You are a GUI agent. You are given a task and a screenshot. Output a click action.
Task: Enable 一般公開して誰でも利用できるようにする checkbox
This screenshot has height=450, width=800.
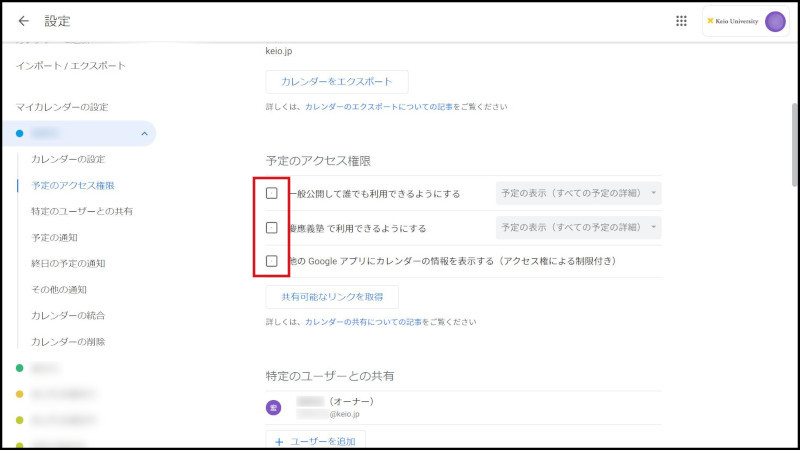pos(272,193)
